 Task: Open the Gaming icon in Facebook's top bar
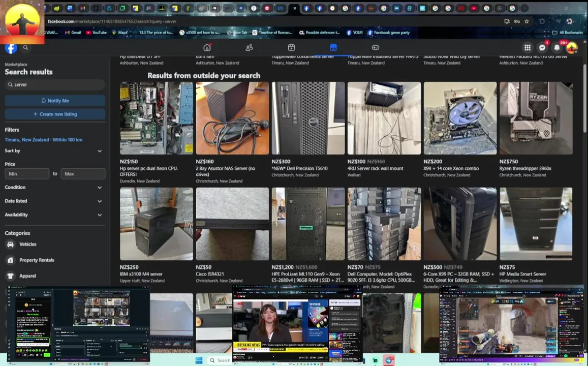376,48
